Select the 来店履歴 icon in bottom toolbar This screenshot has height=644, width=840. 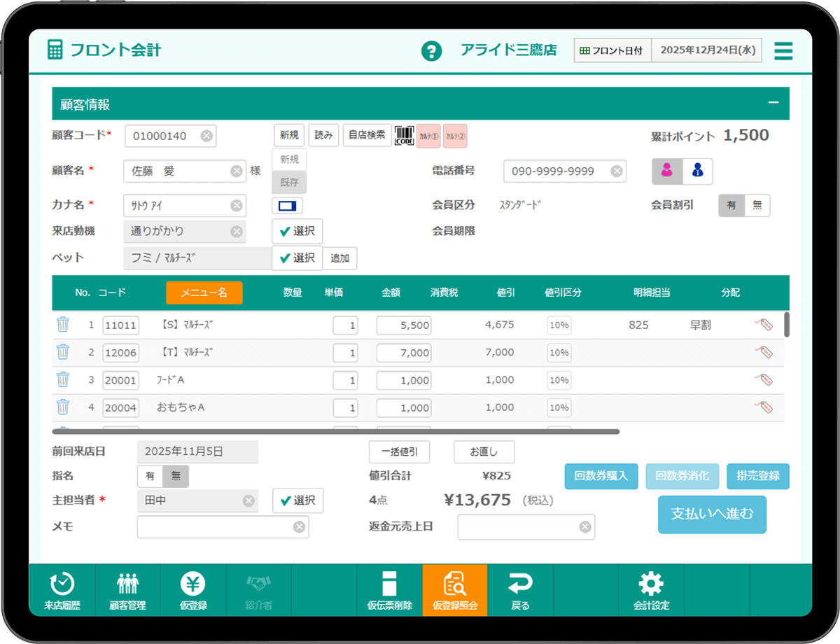tap(62, 590)
